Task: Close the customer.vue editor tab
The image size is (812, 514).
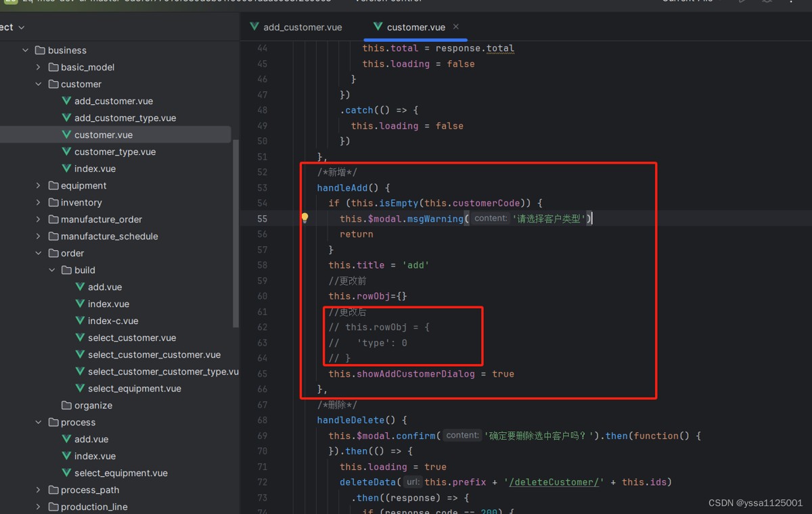Action: [x=456, y=27]
